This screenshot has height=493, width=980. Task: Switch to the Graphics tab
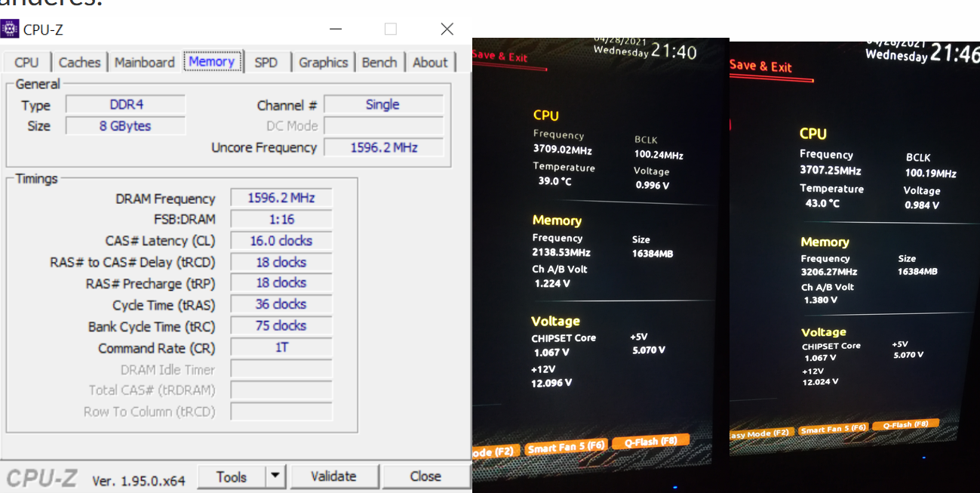323,63
